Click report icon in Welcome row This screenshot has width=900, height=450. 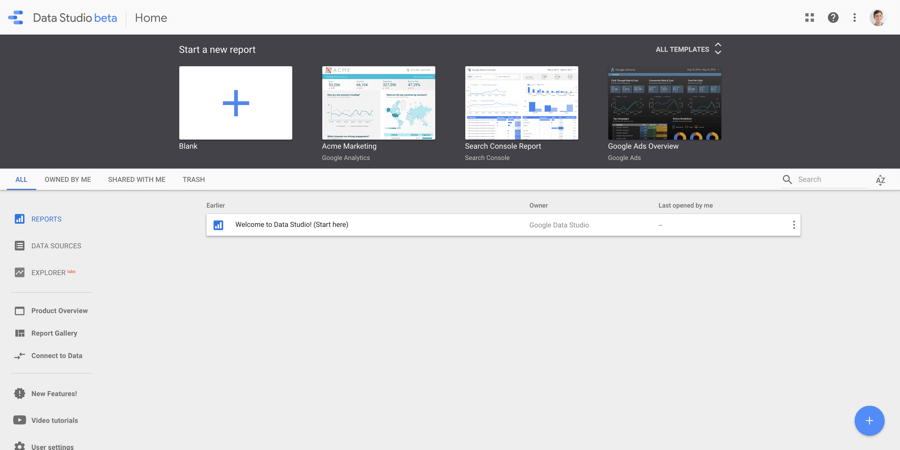[218, 225]
